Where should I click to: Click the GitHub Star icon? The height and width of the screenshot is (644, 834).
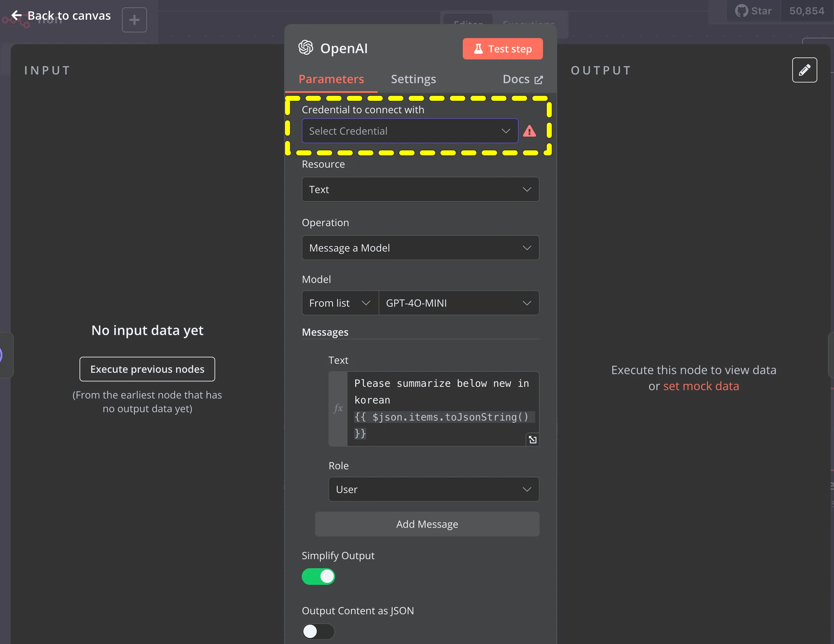pyautogui.click(x=741, y=11)
